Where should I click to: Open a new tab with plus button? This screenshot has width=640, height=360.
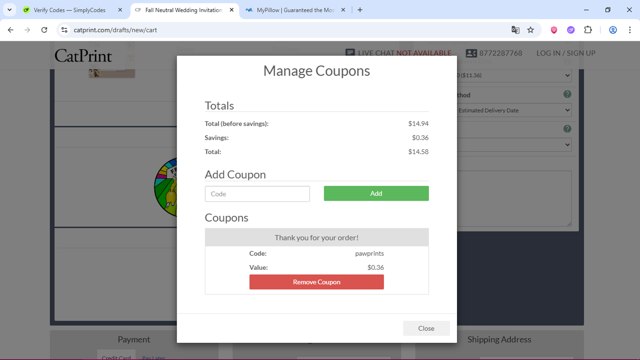(360, 10)
